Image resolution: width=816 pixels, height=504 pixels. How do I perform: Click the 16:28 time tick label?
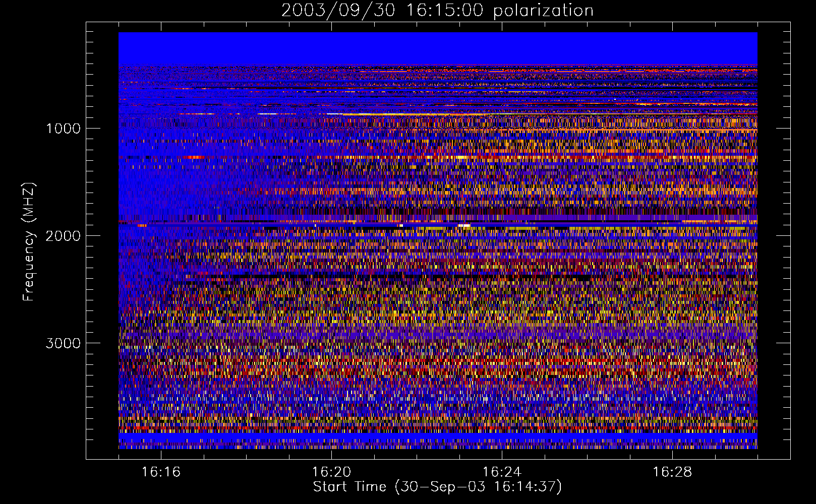pyautogui.click(x=672, y=472)
